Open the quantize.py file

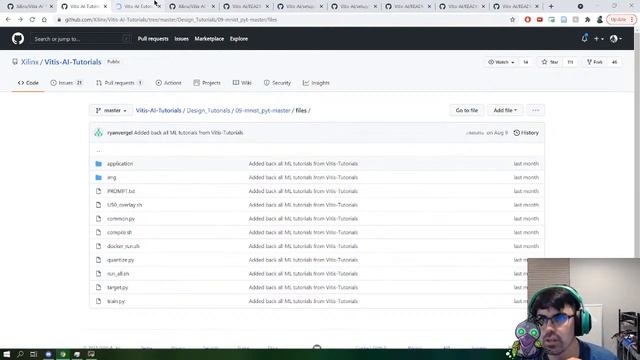coord(120,260)
